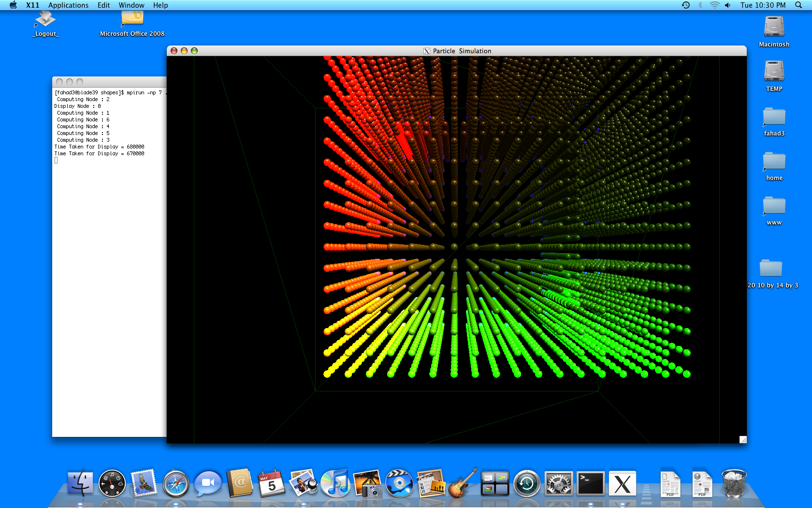Launch Terminal from the dock
This screenshot has height=508, width=812.
point(591,483)
